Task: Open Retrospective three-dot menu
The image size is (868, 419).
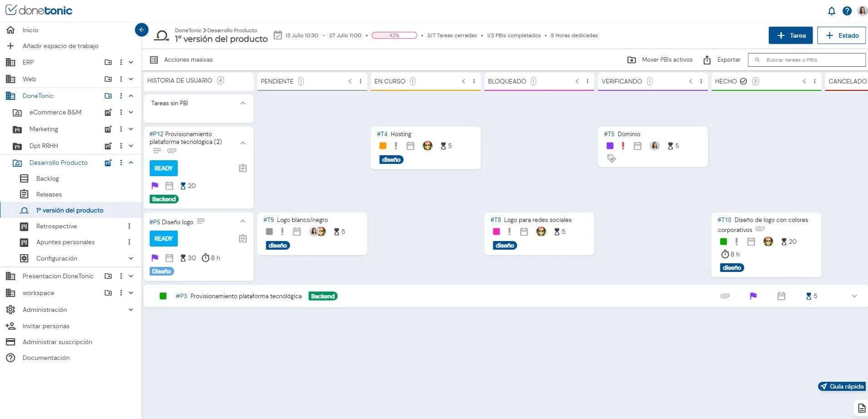Action: pos(129,226)
